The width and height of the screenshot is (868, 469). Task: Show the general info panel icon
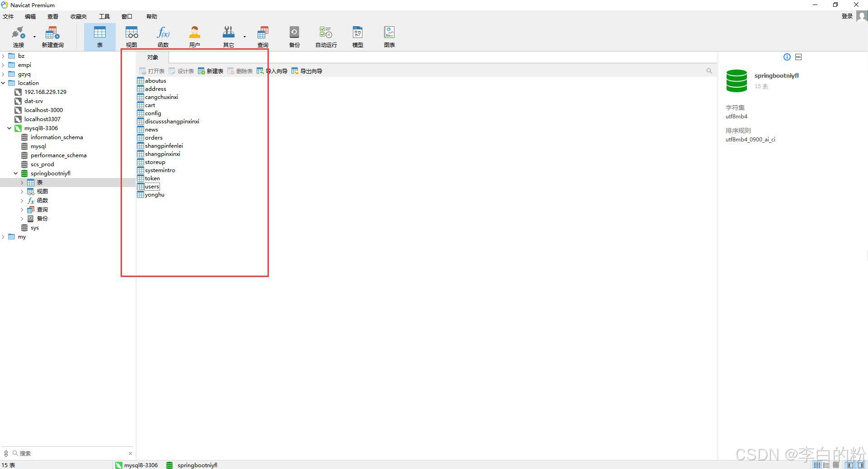787,57
